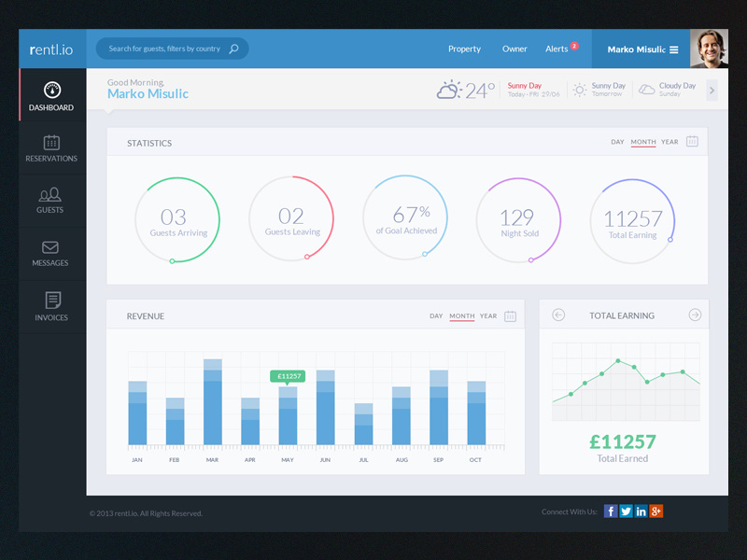Open the Google Plus link
The width and height of the screenshot is (747, 560).
[x=656, y=511]
